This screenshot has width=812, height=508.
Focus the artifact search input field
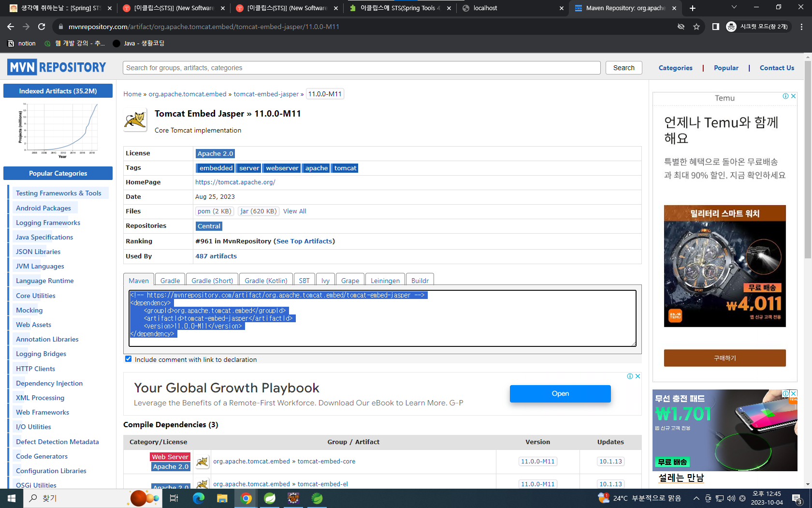(362, 68)
